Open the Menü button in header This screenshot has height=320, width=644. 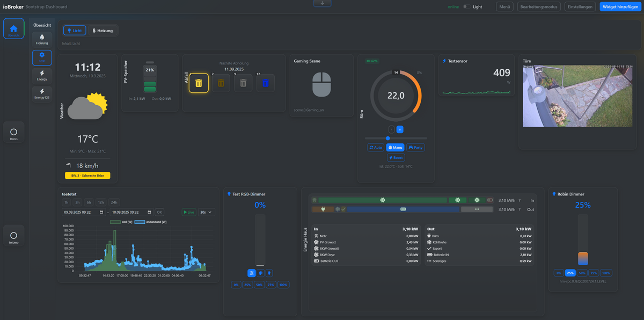[504, 7]
